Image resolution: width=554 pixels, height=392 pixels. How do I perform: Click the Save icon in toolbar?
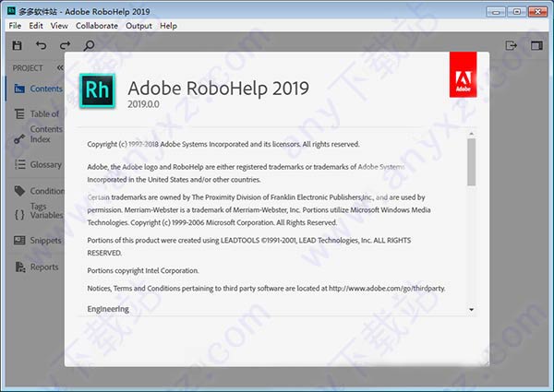pos(17,45)
